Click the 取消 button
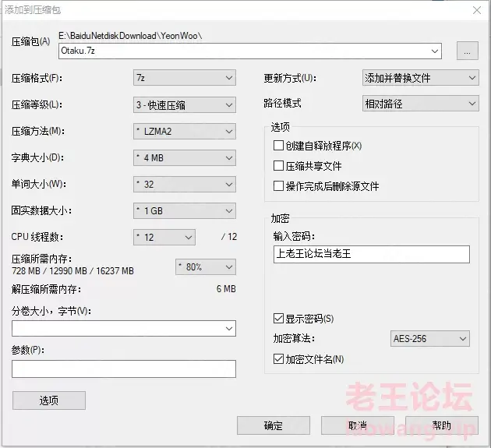Viewport: 491px width, 448px height. coord(358,425)
